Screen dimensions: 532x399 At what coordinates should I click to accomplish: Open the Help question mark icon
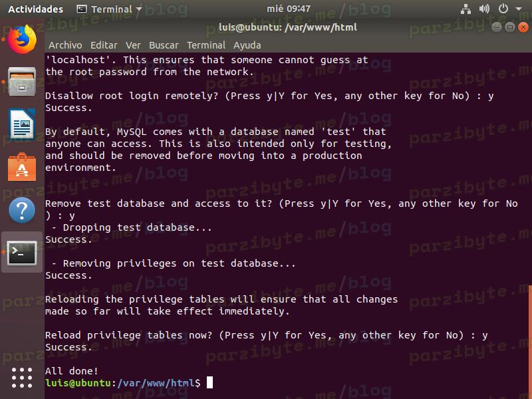point(22,210)
